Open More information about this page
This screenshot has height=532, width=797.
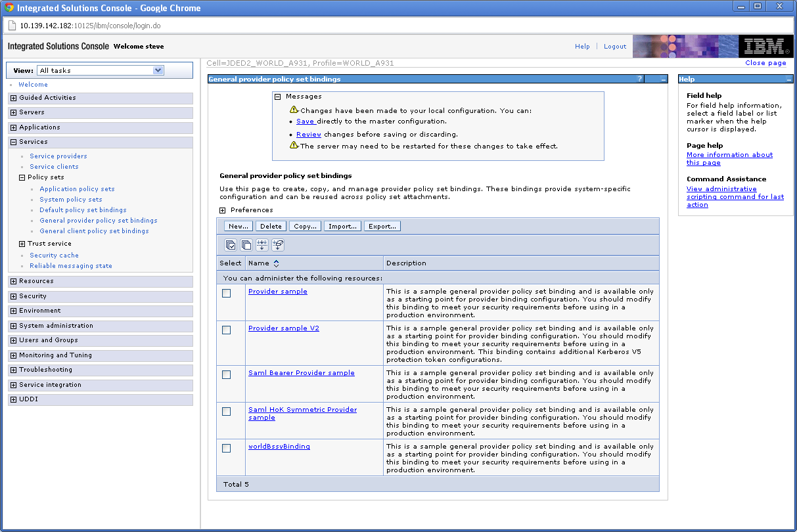click(x=729, y=159)
